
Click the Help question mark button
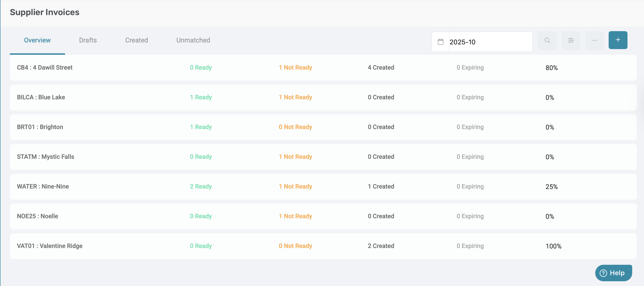click(613, 273)
